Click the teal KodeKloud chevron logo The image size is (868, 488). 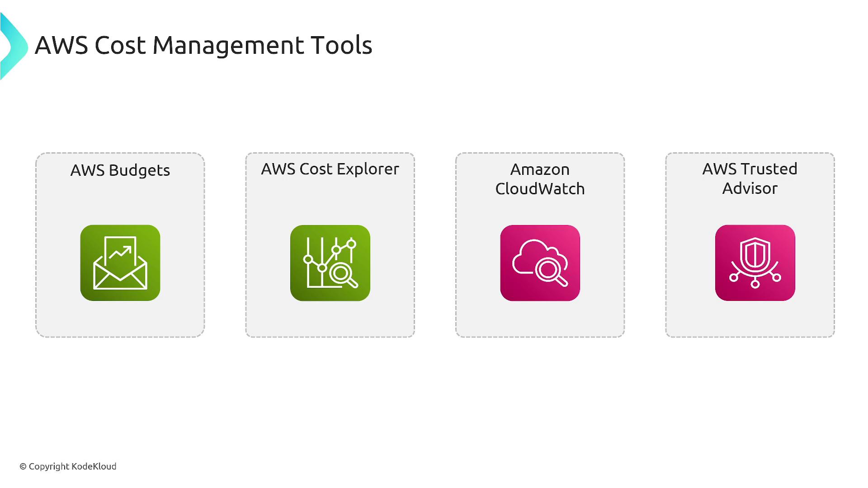14,46
